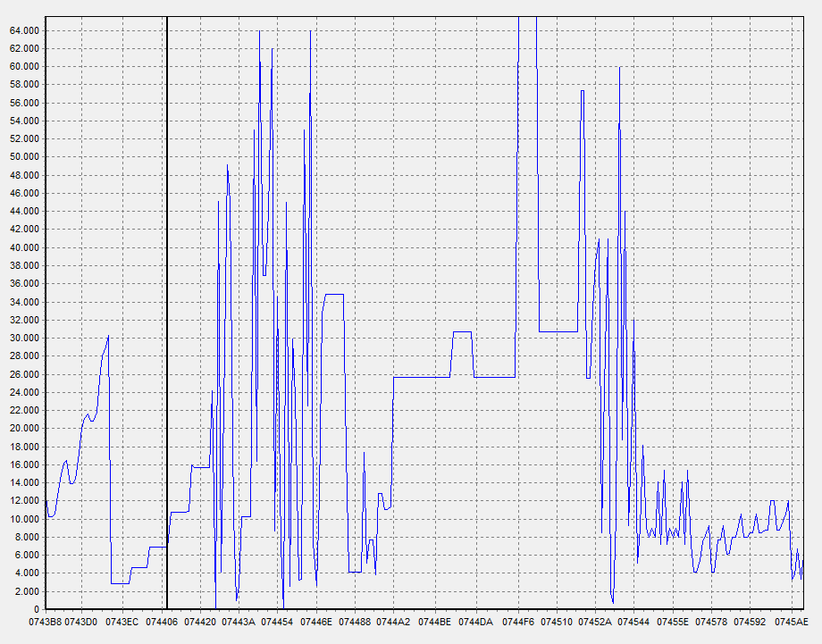Screen dimensions: 822x644
Task: Click the 0744BE x-axis label
Action: (434, 622)
